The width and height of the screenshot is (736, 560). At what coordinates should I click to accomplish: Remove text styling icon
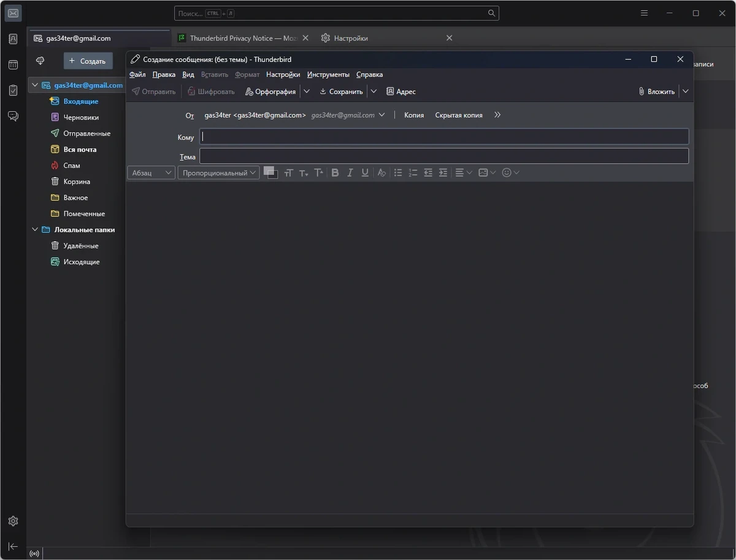[381, 173]
